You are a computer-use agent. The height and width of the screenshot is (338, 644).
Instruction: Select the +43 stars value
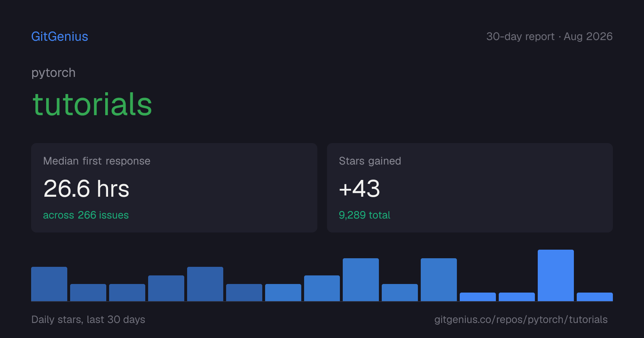(359, 188)
